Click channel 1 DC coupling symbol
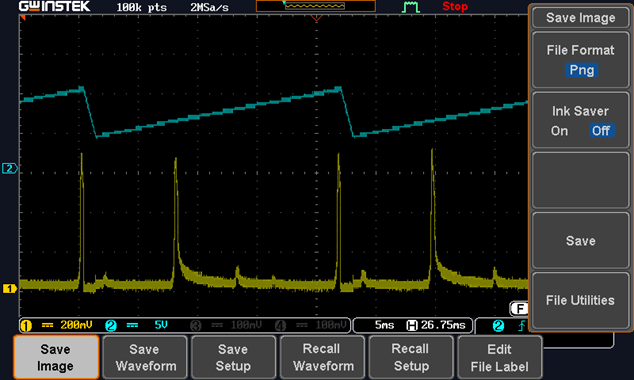634x380 pixels. [x=47, y=325]
